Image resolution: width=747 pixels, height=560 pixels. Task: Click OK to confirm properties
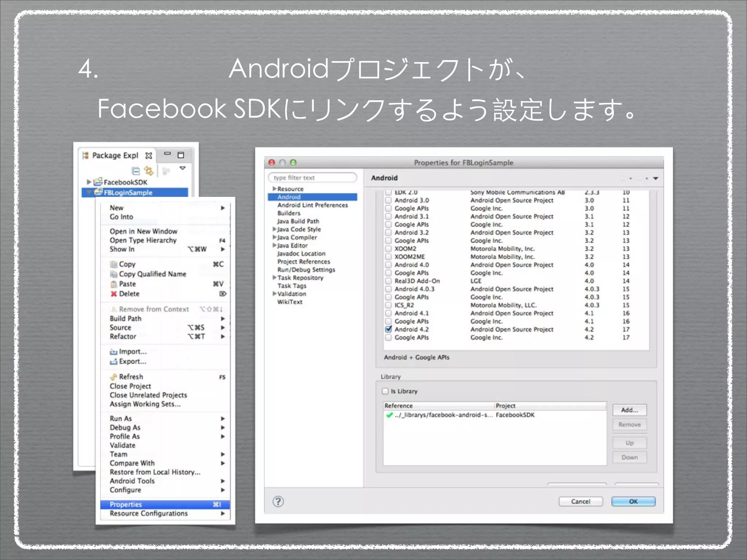click(633, 502)
